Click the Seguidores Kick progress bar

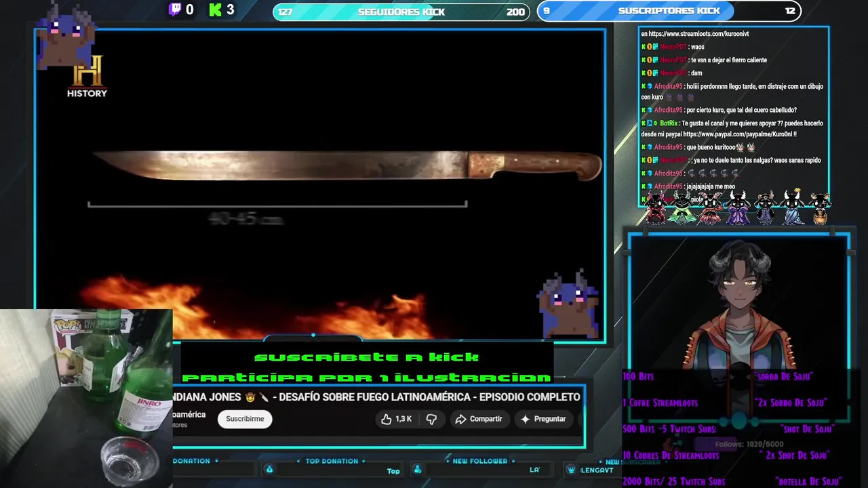tap(401, 12)
